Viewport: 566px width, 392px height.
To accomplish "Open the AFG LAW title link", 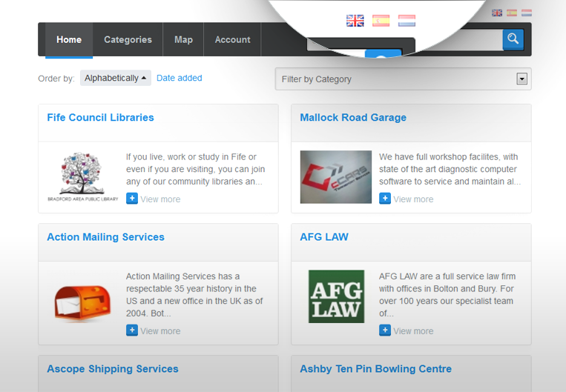I will point(324,237).
